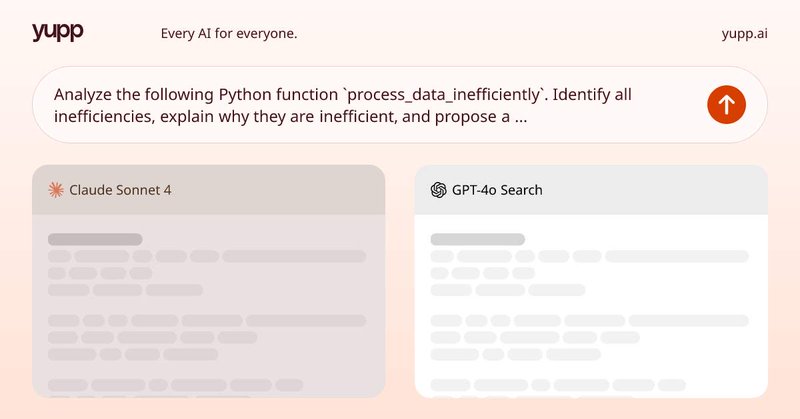Image resolution: width=800 pixels, height=419 pixels.
Task: Click the "Claude Sonnet 4" model name text
Action: click(x=120, y=189)
